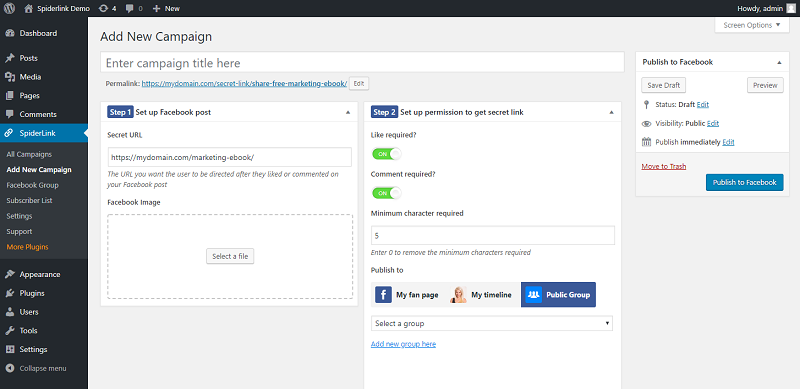Viewport: 800px width, 389px height.
Task: Click Edit link next to Status: Draft
Action: pos(703,104)
